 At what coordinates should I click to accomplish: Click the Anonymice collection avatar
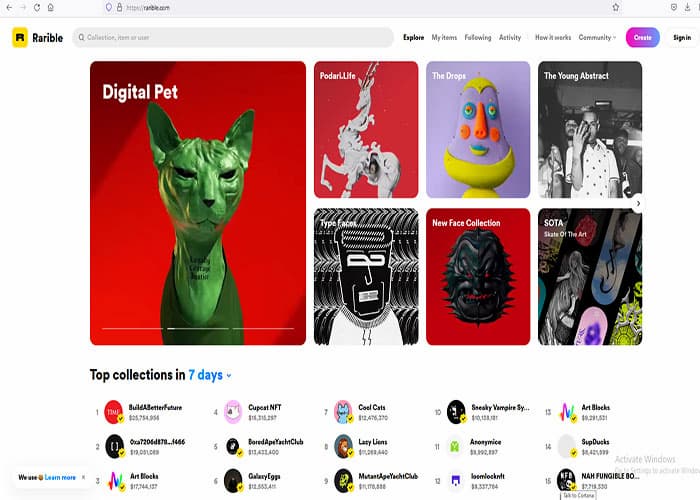(x=456, y=446)
